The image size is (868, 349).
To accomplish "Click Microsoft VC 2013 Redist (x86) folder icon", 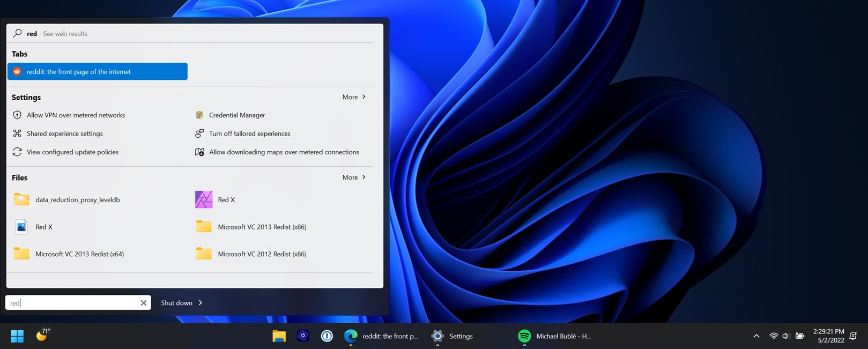I will (204, 226).
